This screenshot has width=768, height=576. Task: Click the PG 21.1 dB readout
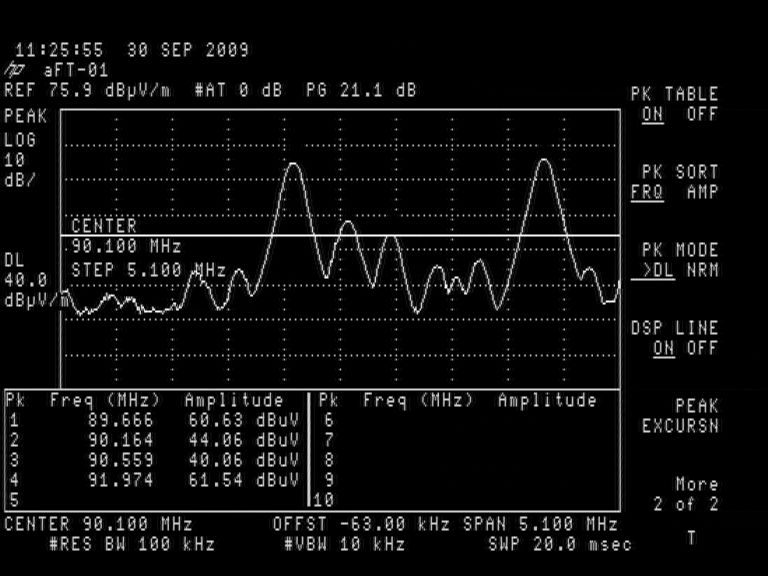click(361, 91)
